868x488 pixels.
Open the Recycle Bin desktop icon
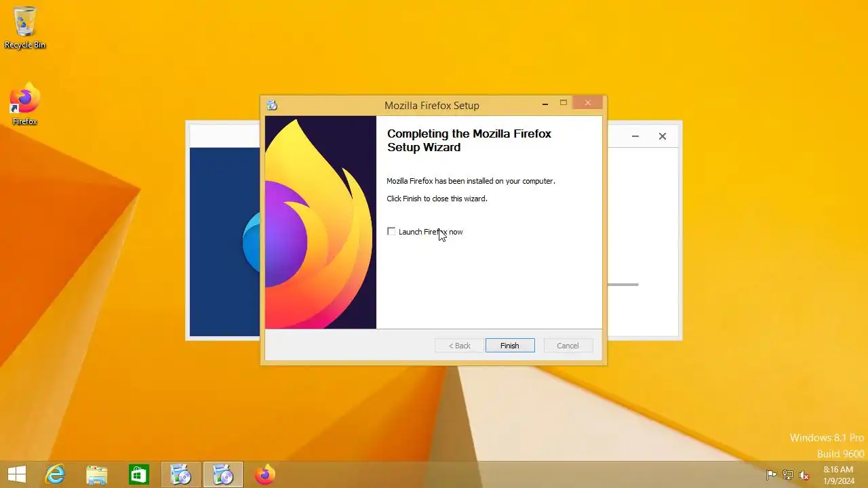(25, 28)
